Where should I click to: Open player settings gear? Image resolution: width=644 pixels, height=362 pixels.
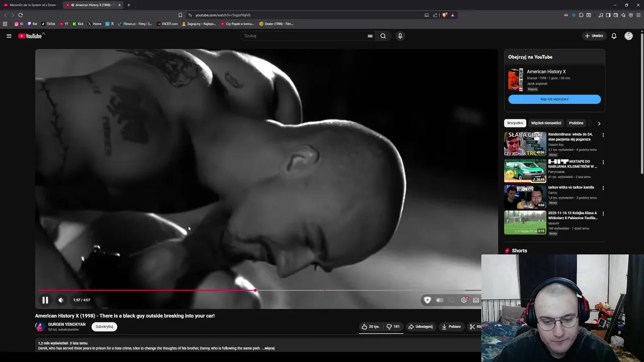click(464, 300)
